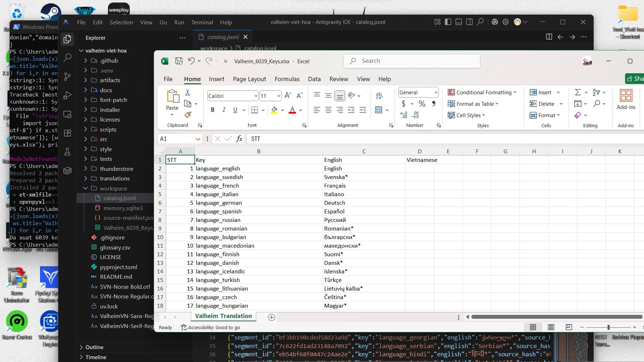Apply Percent Style number format
This screenshot has width=644, height=362.
[422, 104]
